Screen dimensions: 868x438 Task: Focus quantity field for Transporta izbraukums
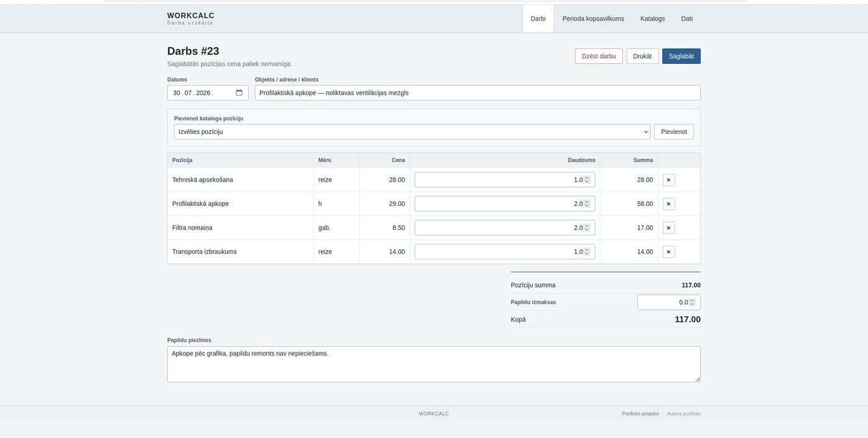click(x=505, y=252)
